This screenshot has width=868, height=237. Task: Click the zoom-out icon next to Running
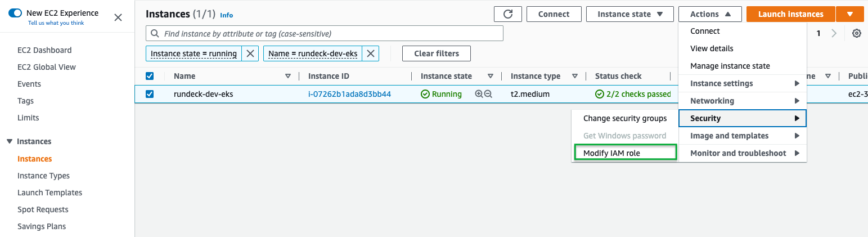[488, 94]
